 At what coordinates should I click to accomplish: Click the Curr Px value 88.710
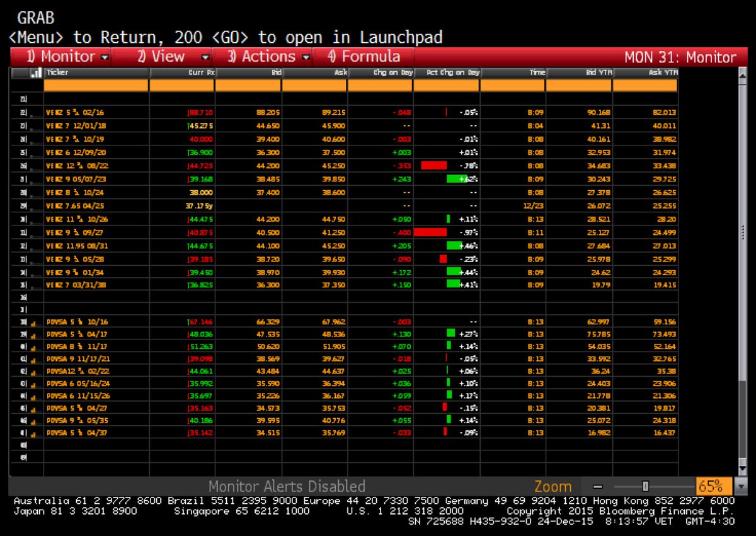[200, 112]
